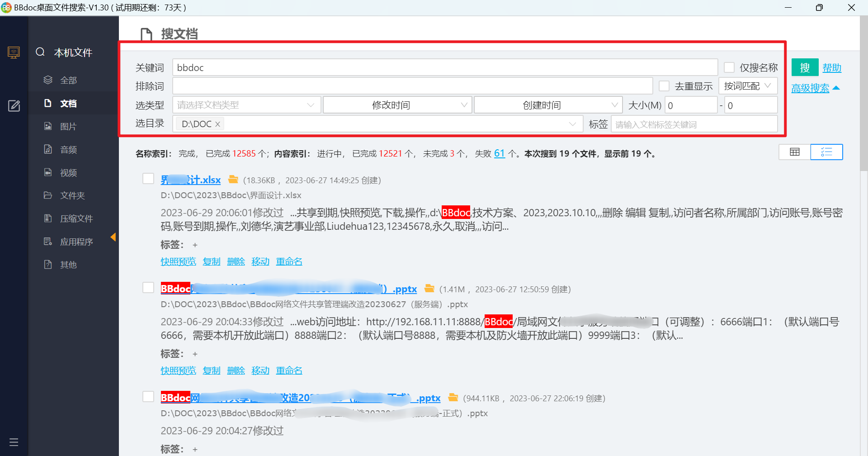Image resolution: width=868 pixels, height=456 pixels.
Task: Enable 去重显示 checkbox
Action: pyautogui.click(x=664, y=86)
